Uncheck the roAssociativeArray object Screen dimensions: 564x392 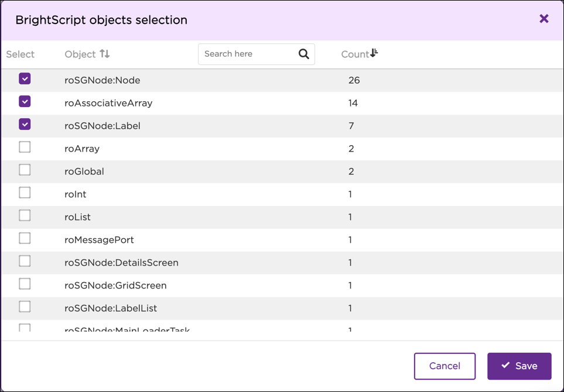click(x=24, y=101)
